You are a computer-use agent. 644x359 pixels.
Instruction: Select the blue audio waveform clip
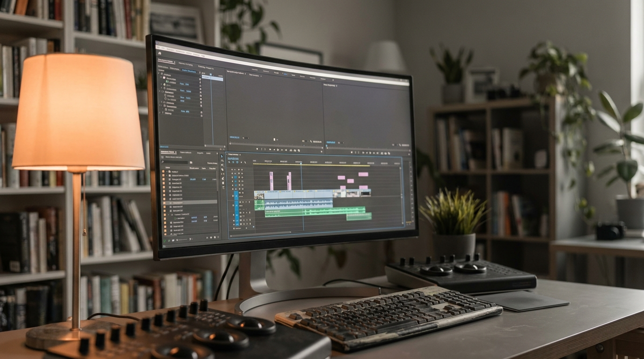[299, 203]
